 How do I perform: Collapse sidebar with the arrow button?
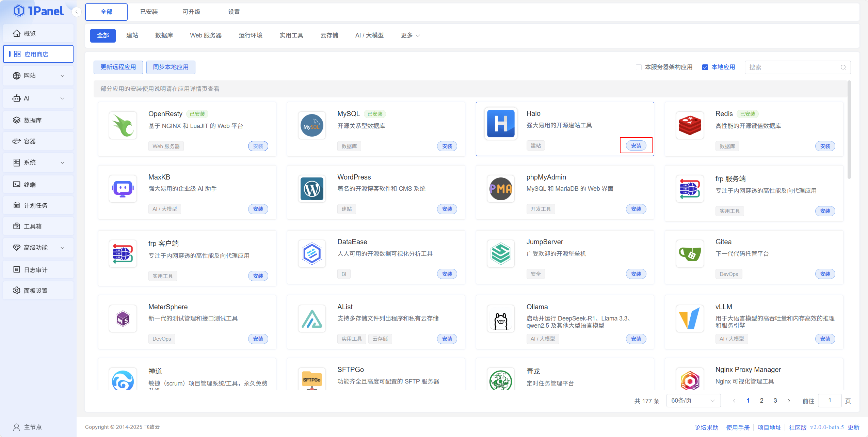pos(77,12)
